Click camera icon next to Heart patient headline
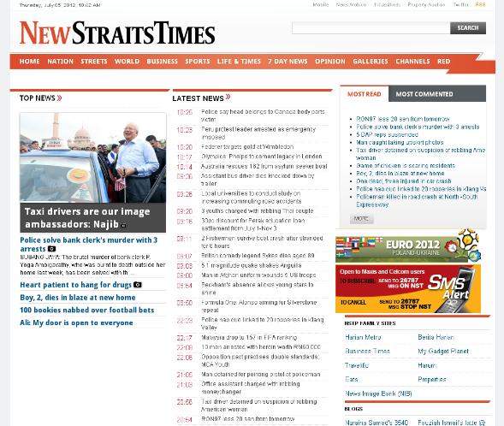Screen dimensions: 504x426 click(138, 285)
